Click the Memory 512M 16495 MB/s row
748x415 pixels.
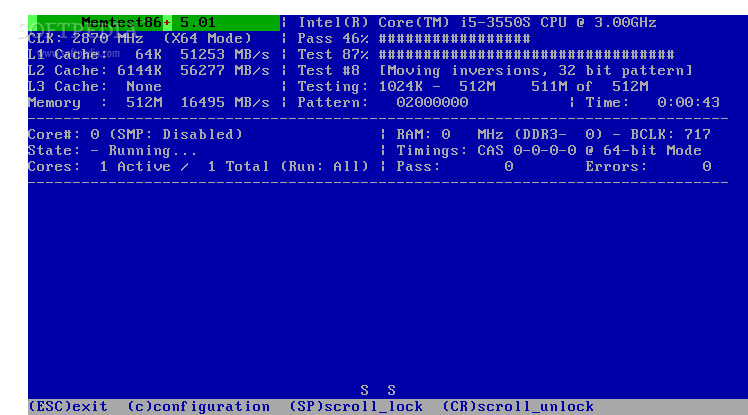[x=148, y=103]
